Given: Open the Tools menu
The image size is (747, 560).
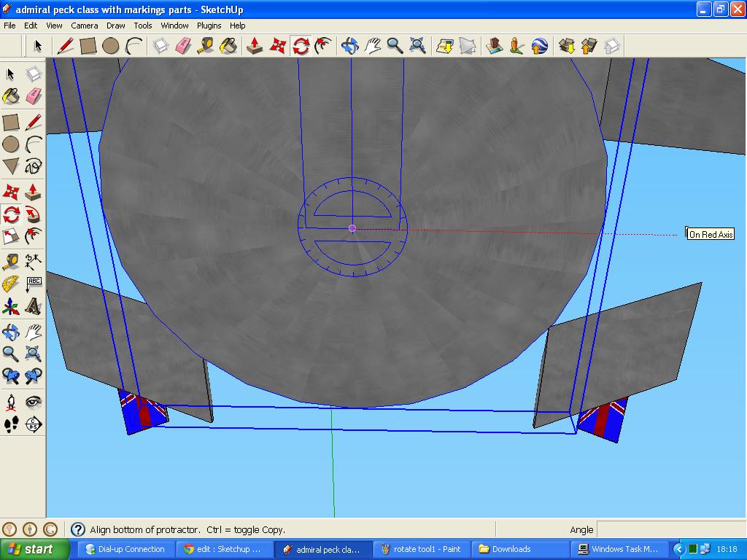Looking at the screenshot, I should point(142,25).
